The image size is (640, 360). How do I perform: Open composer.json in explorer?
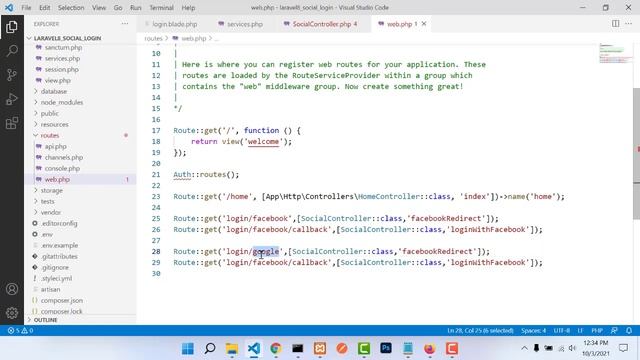point(62,300)
